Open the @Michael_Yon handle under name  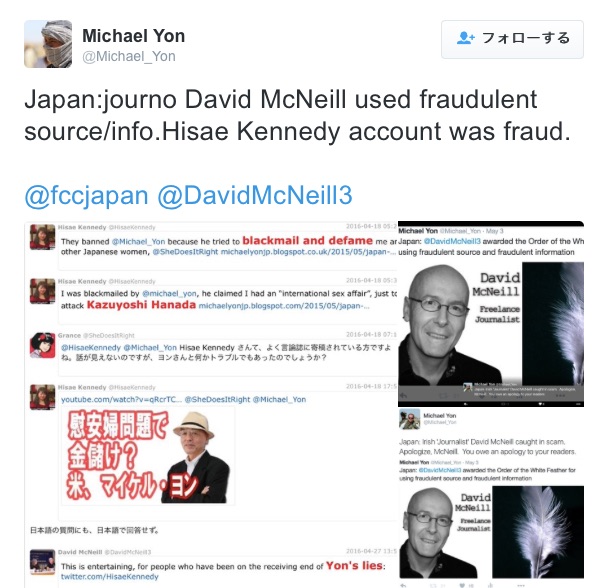coord(129,56)
